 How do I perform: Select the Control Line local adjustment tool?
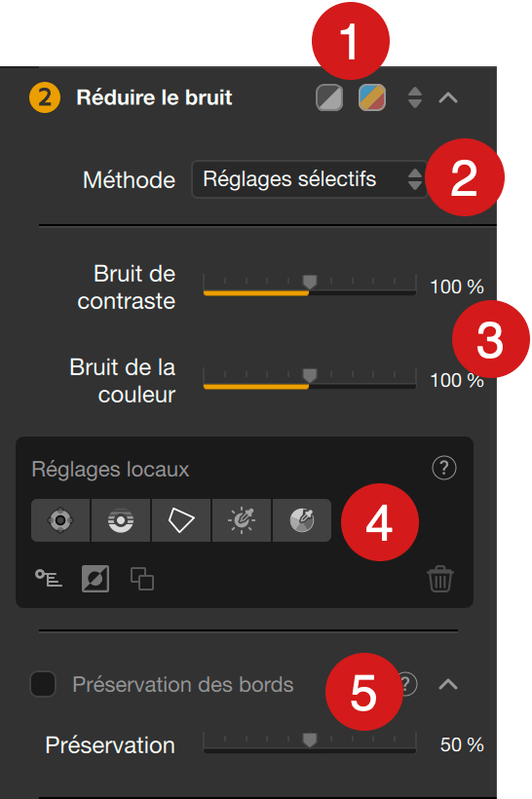121,520
